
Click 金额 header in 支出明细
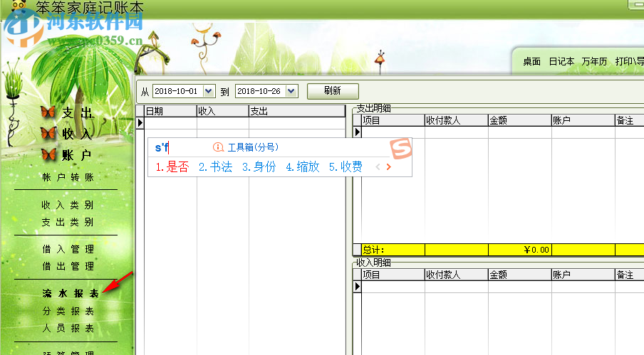point(520,120)
